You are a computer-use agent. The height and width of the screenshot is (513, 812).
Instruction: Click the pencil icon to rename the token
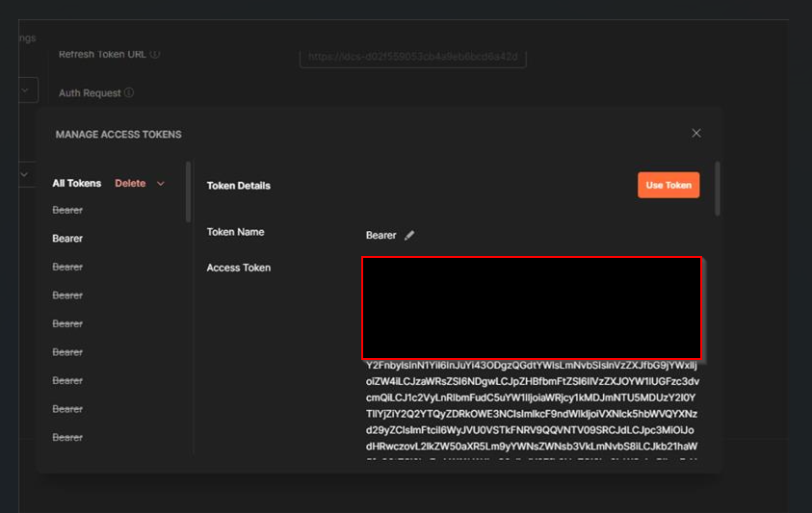tap(409, 236)
